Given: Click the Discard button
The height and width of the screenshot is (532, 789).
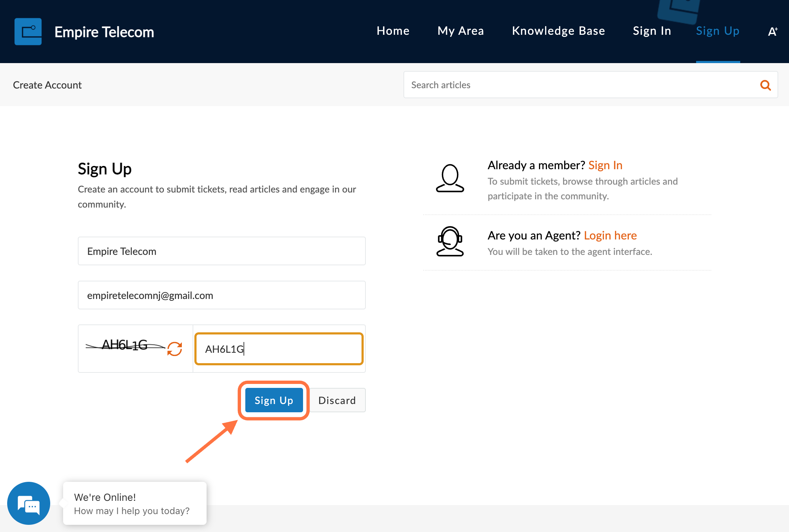Looking at the screenshot, I should [x=337, y=400].
